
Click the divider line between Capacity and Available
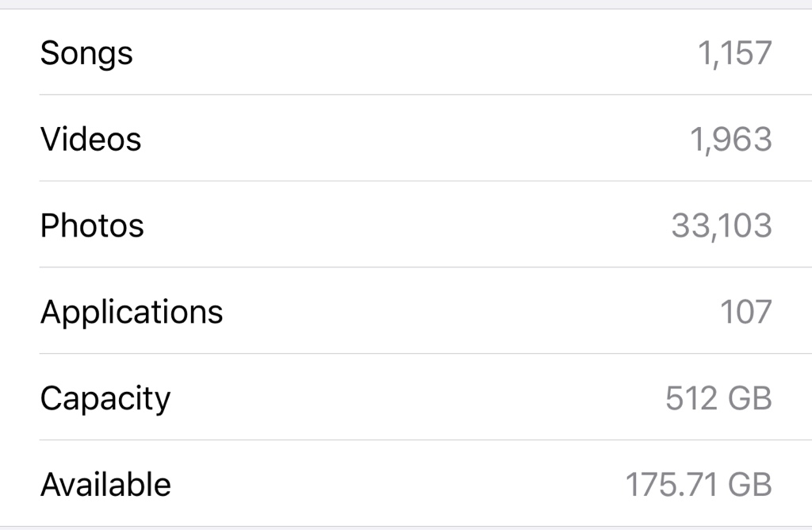click(426, 440)
